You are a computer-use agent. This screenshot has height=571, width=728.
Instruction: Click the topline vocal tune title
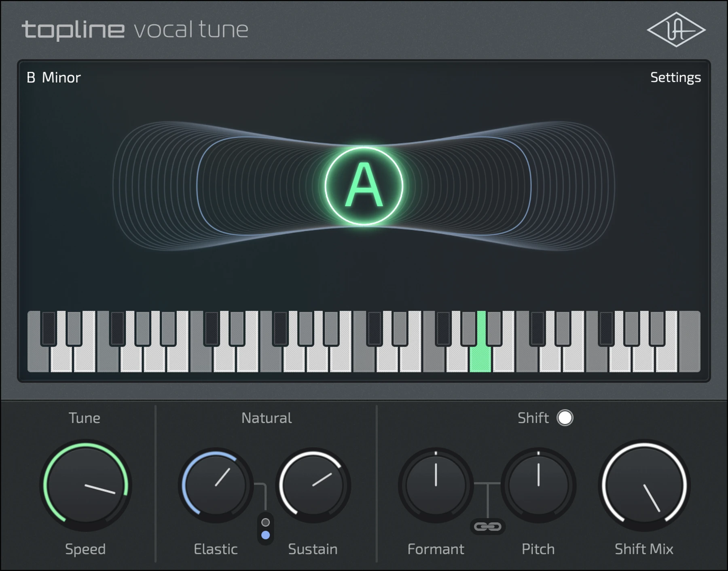135,29
